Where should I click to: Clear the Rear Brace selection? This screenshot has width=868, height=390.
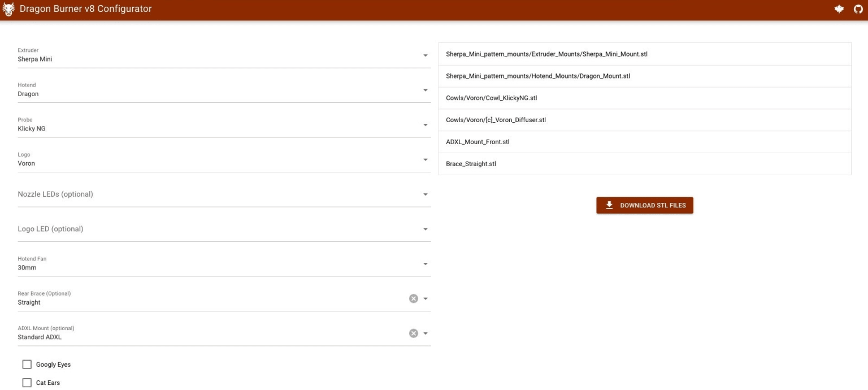point(413,298)
